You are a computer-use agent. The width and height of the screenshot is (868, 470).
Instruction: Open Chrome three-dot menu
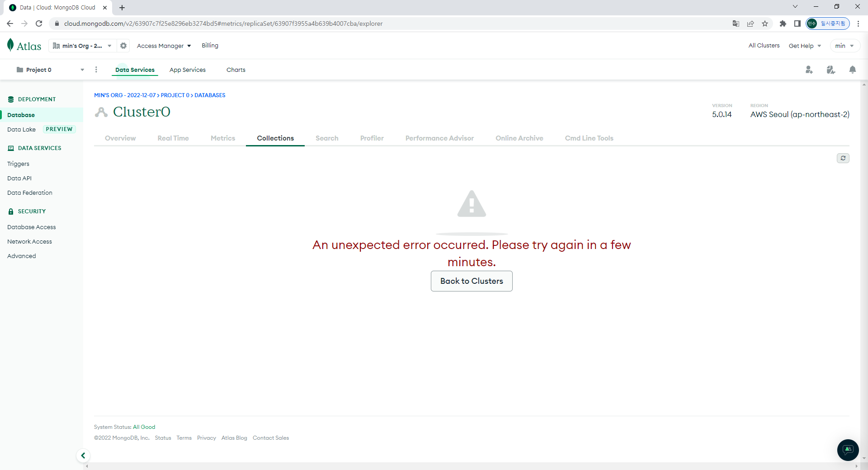pyautogui.click(x=858, y=23)
